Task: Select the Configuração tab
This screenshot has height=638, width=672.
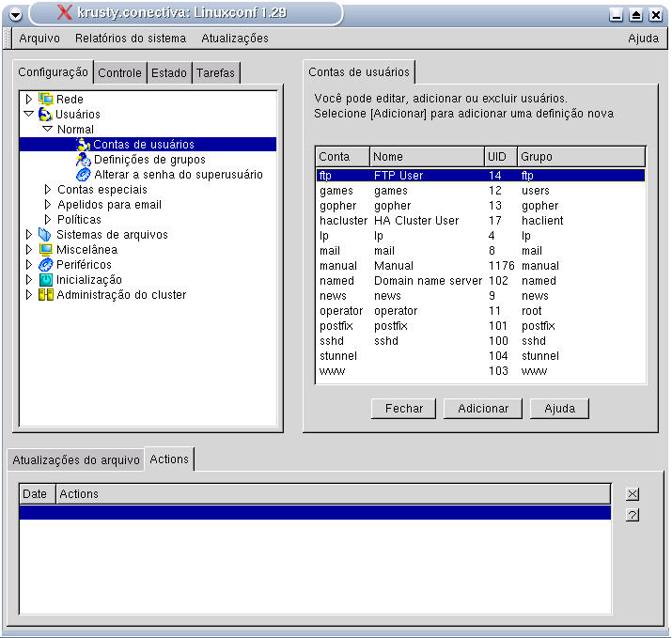Action: click(53, 72)
